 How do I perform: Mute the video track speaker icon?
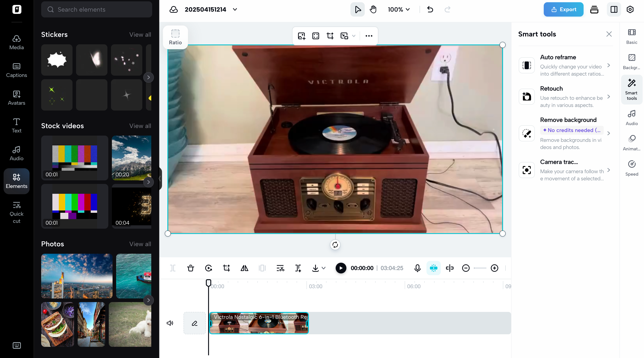coord(170,323)
